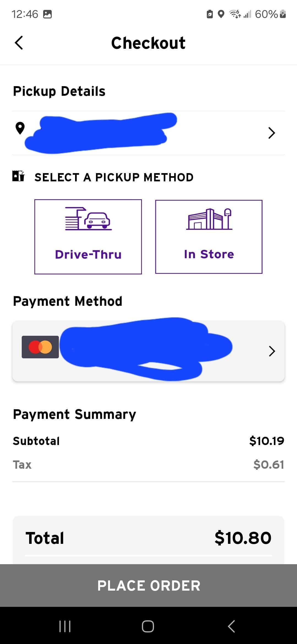Open the pickup location row
This screenshot has height=644, width=297.
[x=148, y=133]
